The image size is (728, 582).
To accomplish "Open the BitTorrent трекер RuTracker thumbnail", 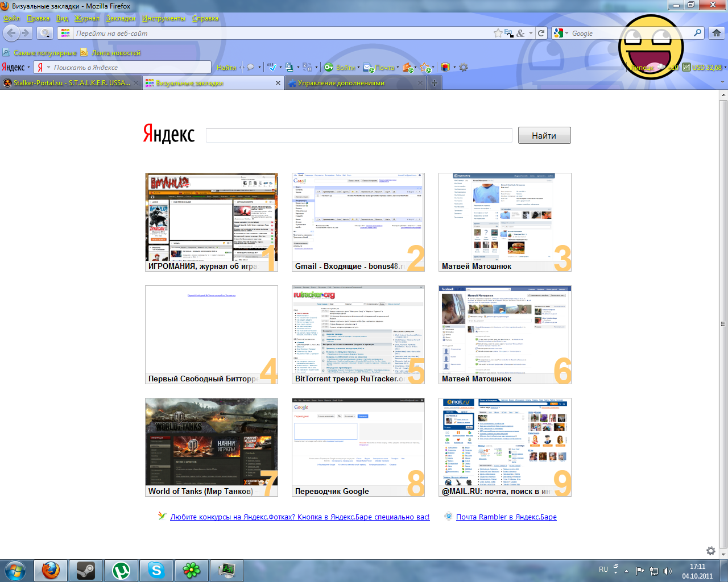I will tap(358, 335).
